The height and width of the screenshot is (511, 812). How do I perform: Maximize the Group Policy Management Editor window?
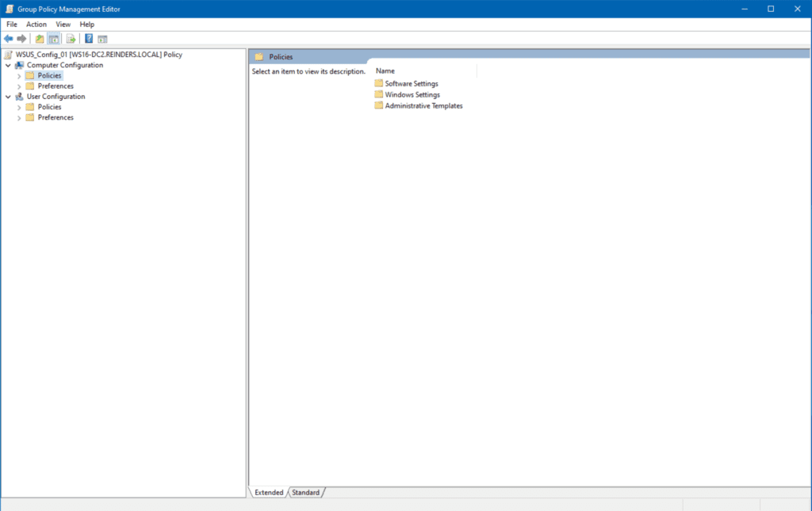click(771, 9)
